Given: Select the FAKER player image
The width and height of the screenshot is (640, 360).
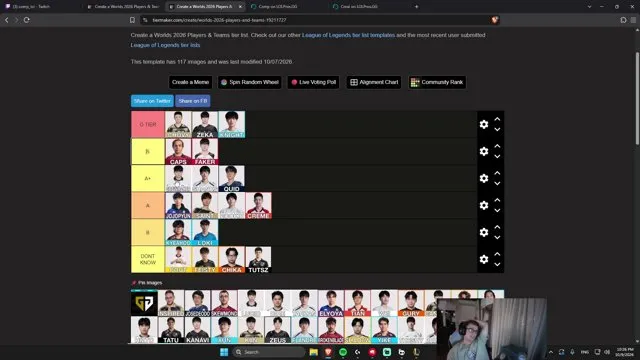Looking at the screenshot, I should point(204,151).
